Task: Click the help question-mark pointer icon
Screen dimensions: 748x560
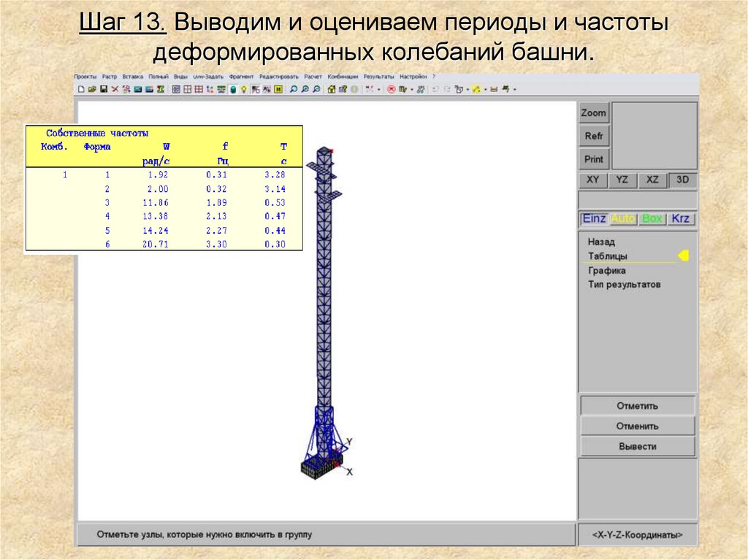Action: (x=343, y=89)
